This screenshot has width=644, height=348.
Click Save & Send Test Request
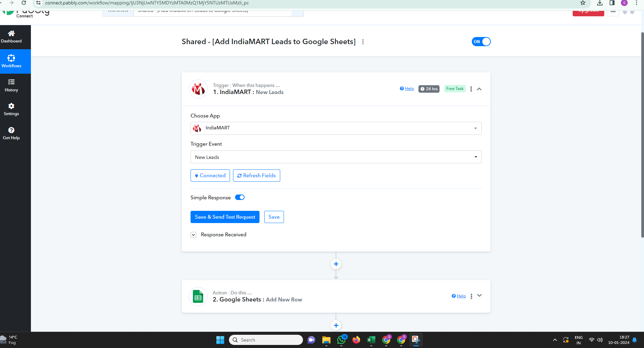tap(225, 217)
